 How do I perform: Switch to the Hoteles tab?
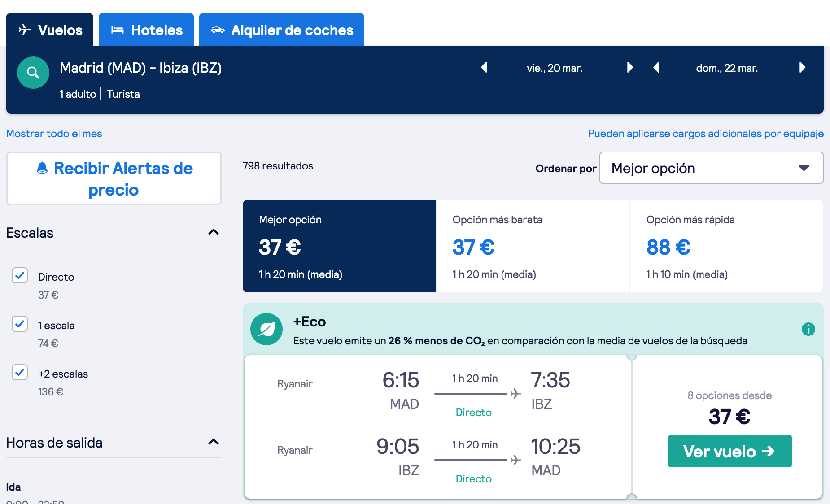(x=146, y=30)
